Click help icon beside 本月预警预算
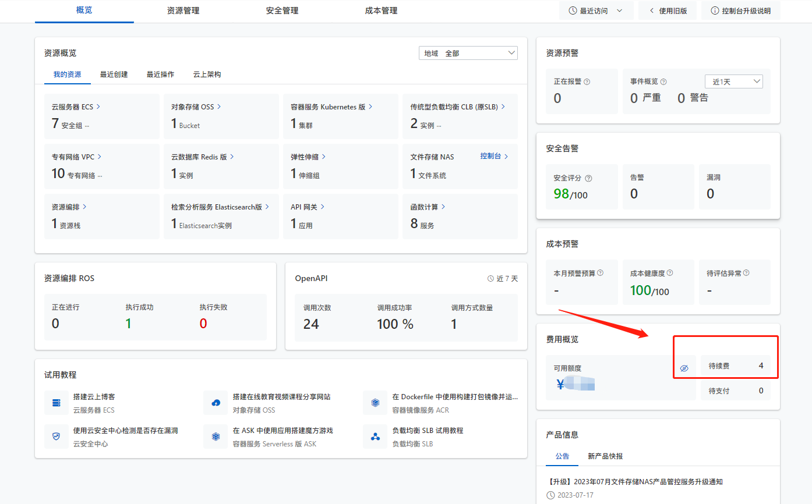 (600, 273)
